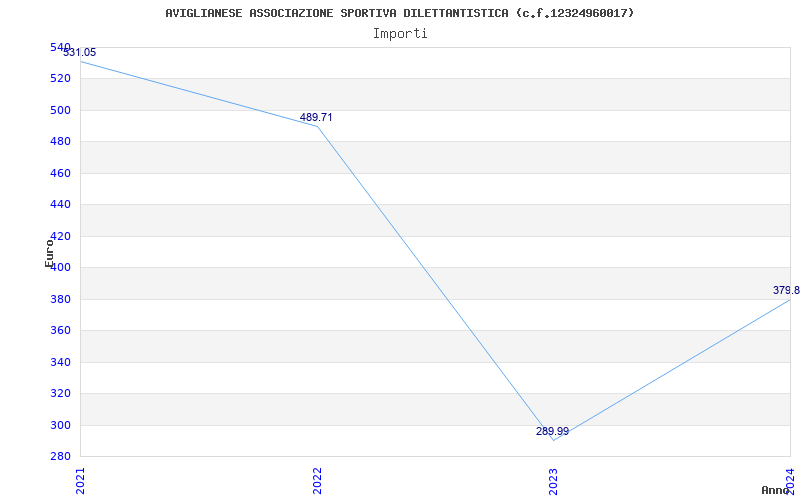Click the 520 y-axis value
The image size is (800, 500).
(60, 79)
